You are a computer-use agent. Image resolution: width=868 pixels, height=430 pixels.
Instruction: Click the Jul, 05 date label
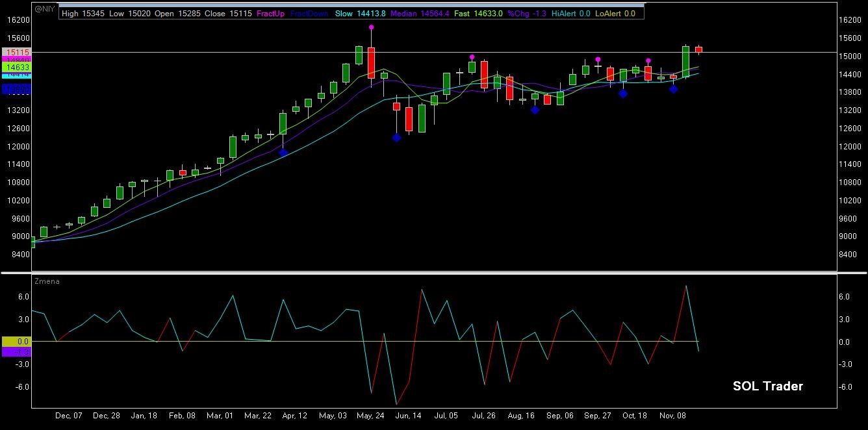(x=447, y=416)
